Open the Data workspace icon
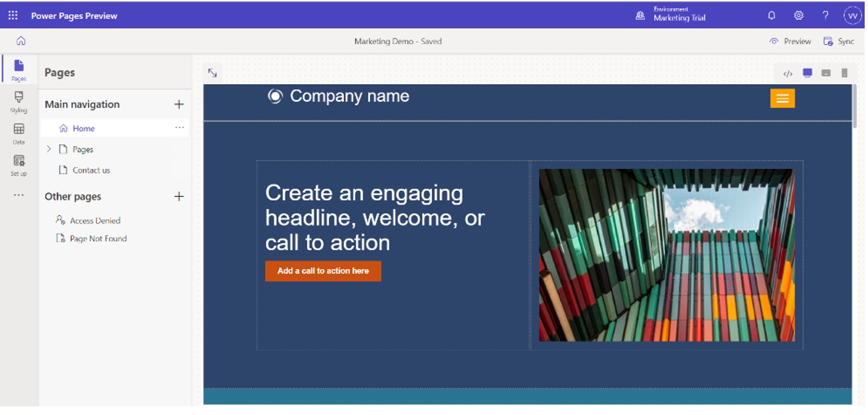The image size is (868, 415). (x=19, y=131)
